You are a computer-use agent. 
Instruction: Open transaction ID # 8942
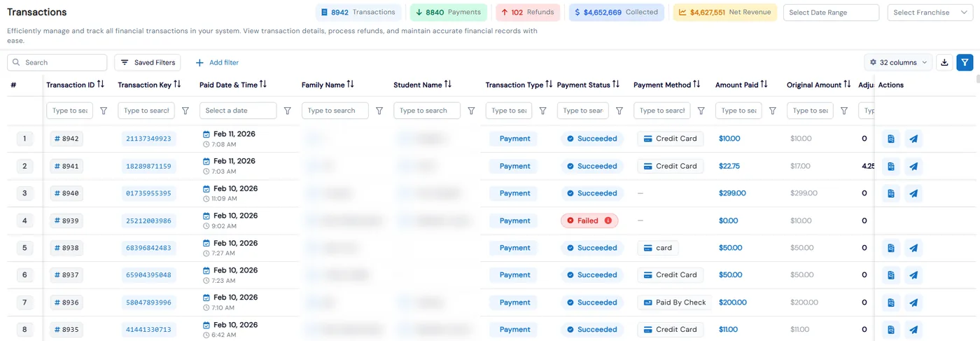click(66, 139)
